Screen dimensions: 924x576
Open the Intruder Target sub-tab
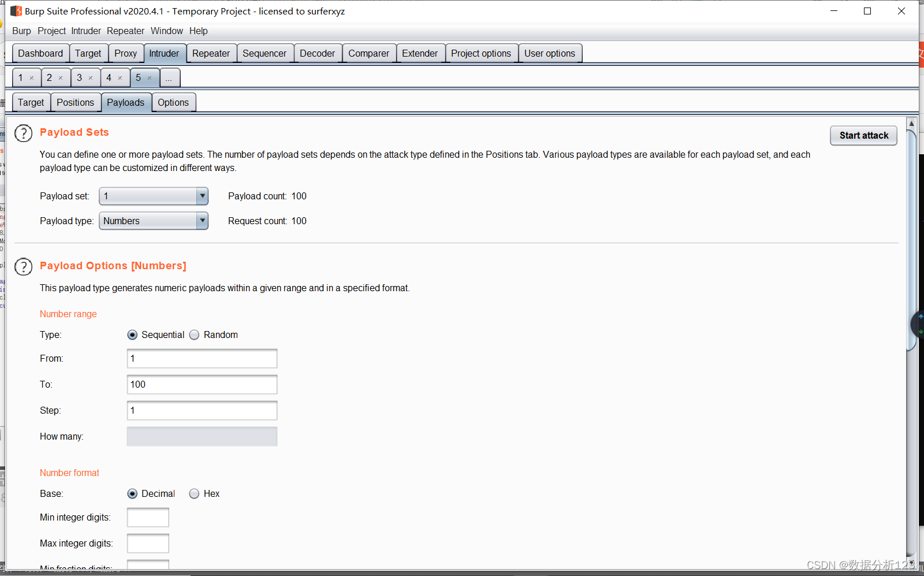tap(31, 102)
